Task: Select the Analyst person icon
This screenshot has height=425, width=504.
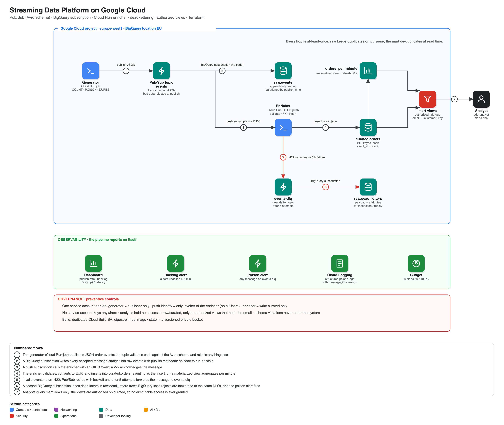Action: [481, 99]
